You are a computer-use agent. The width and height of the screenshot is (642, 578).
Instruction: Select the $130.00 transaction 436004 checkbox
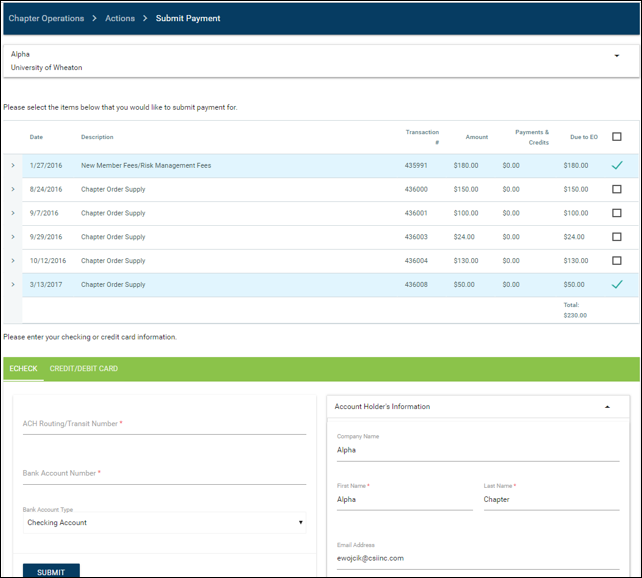pyautogui.click(x=617, y=260)
